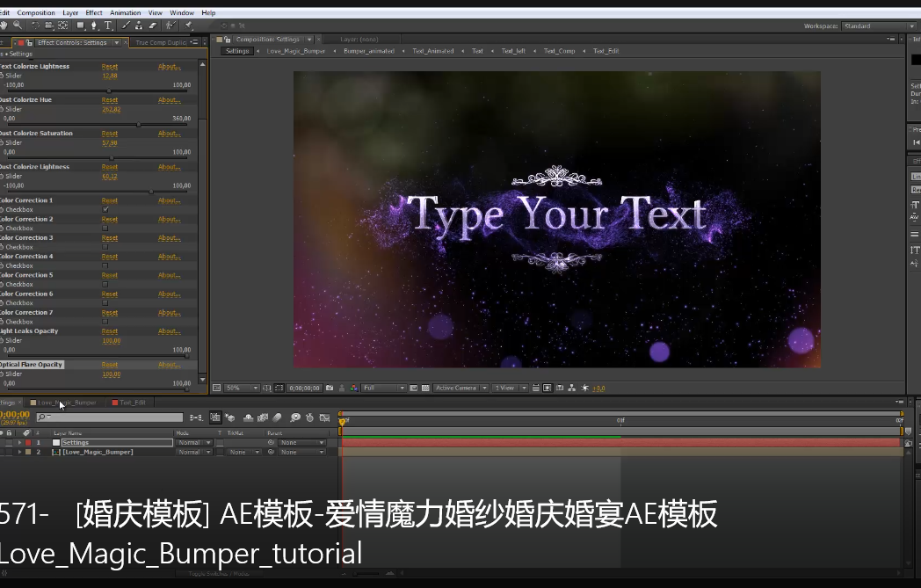Select the Hand tool
The width and height of the screenshot is (921, 588).
coord(4,25)
